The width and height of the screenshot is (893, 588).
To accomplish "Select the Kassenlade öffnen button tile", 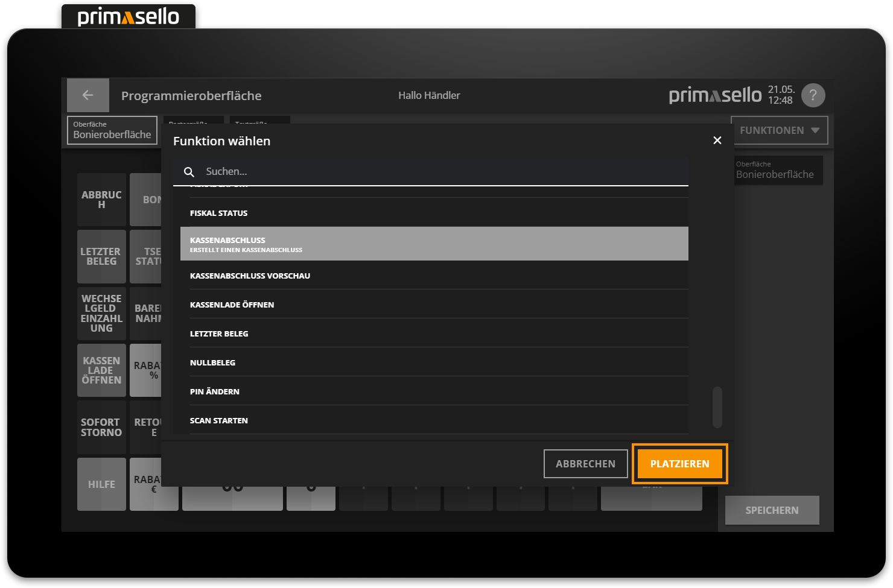I will click(101, 370).
